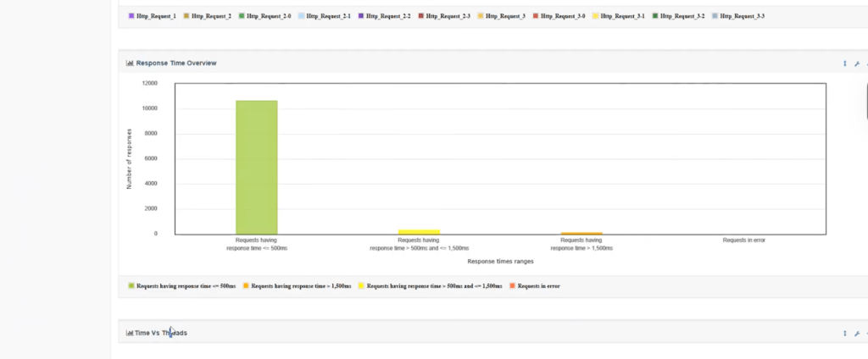Click the Response Time Overview chart icon

pyautogui.click(x=130, y=64)
